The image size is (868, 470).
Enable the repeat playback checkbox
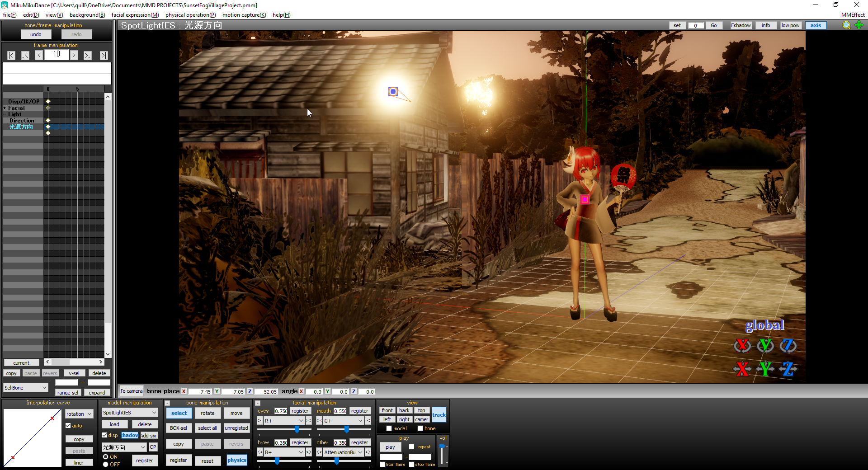tap(412, 447)
